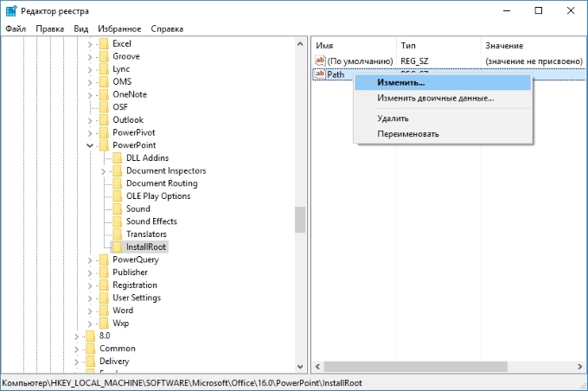Click the Имя column header
588x391 pixels.
354,45
